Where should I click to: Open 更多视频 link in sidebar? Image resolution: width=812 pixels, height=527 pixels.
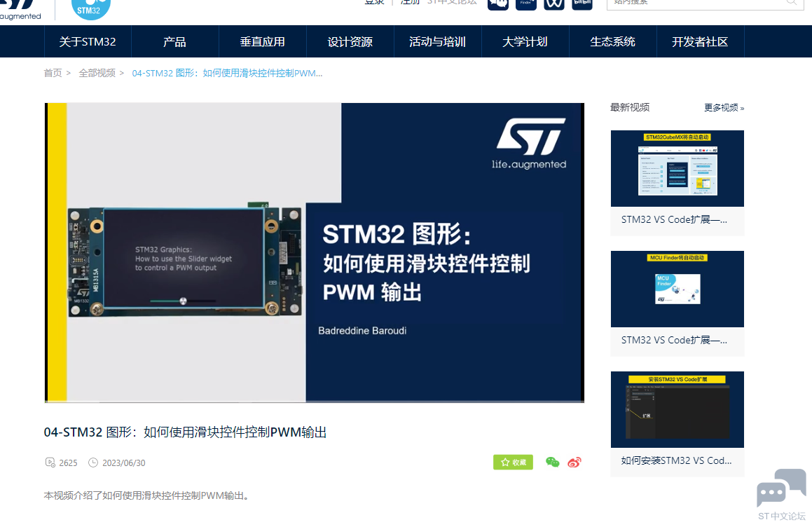tap(724, 107)
